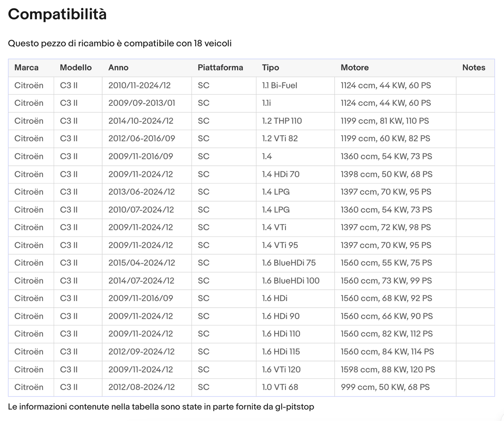This screenshot has width=504, height=421.
Task: Select the 1.2 THP 110 row type
Action: tap(282, 121)
